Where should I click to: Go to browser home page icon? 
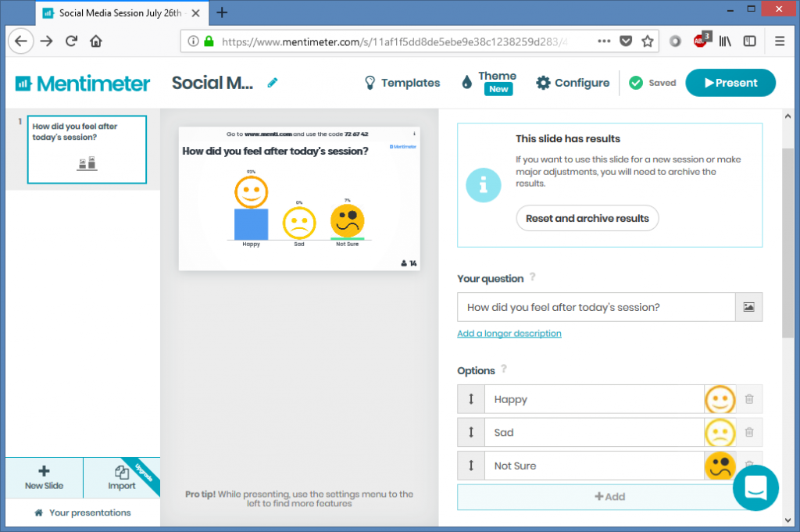(x=96, y=41)
